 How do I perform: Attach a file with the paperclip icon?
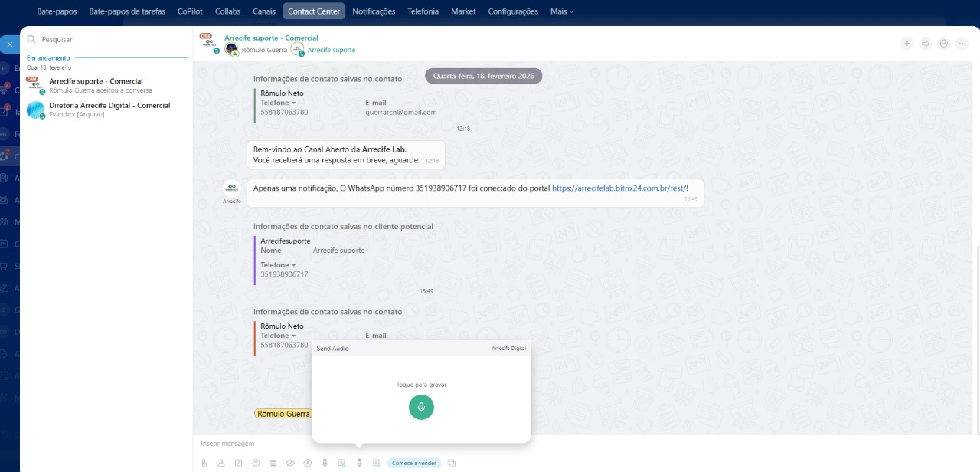pyautogui.click(x=204, y=463)
